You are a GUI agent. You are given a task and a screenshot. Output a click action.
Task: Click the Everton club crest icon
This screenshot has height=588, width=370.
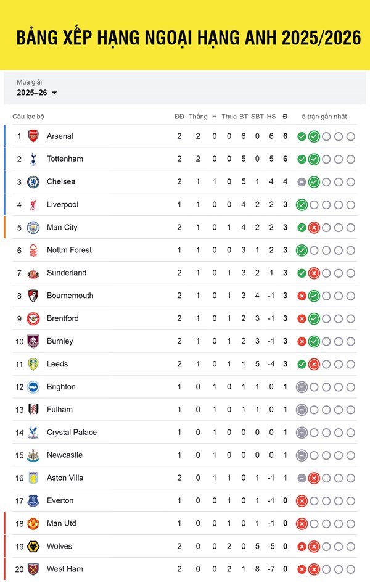pos(33,500)
